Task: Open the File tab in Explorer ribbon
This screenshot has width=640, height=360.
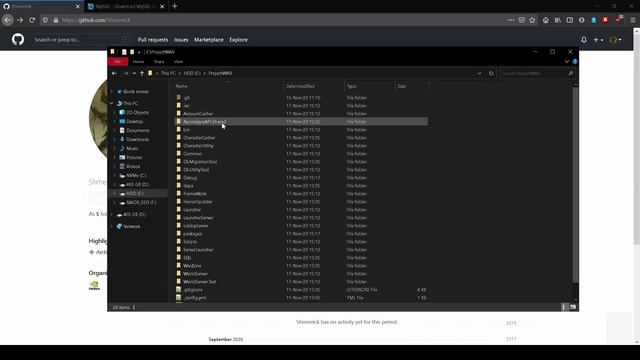Action: (x=118, y=62)
